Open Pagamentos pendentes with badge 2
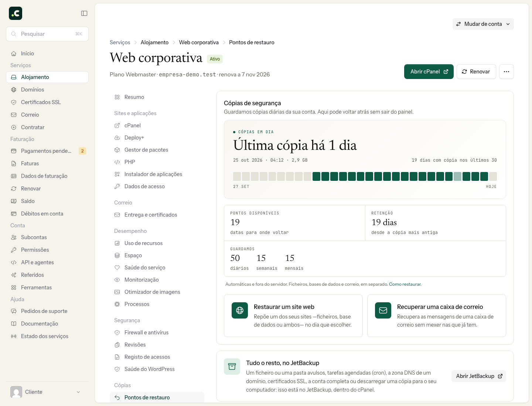Screen dimensions: 532x406 [x=47, y=151]
